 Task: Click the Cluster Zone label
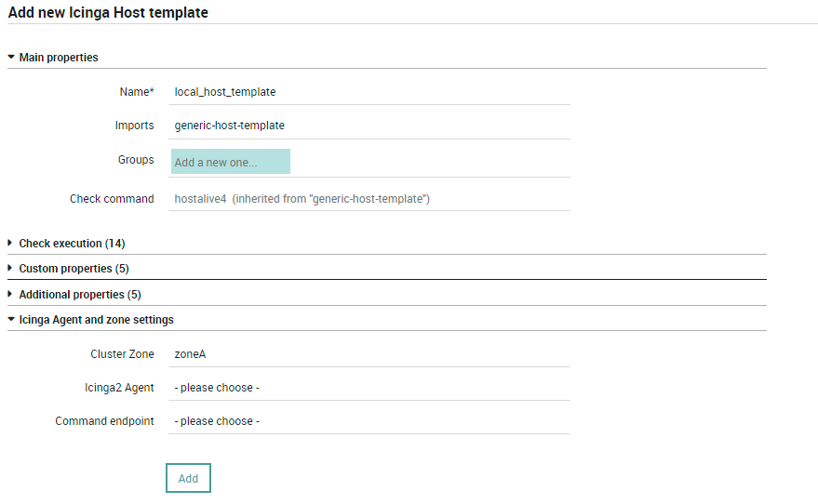(122, 354)
